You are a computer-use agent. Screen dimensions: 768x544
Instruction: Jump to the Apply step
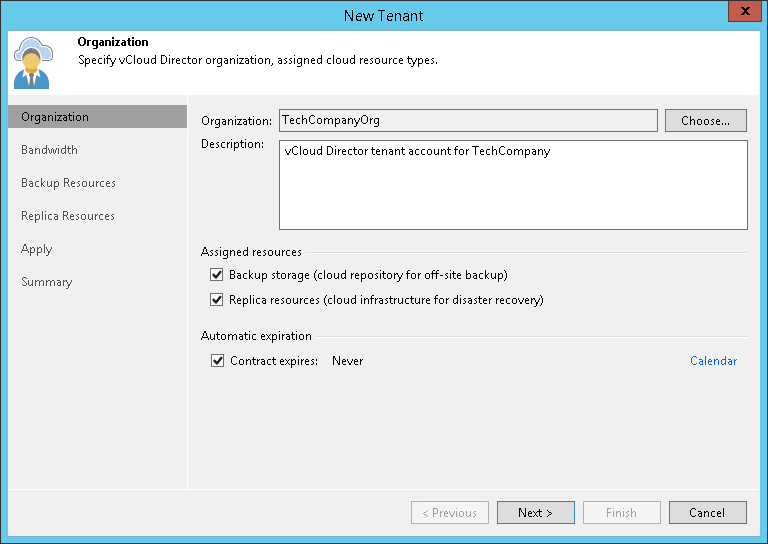pos(37,249)
